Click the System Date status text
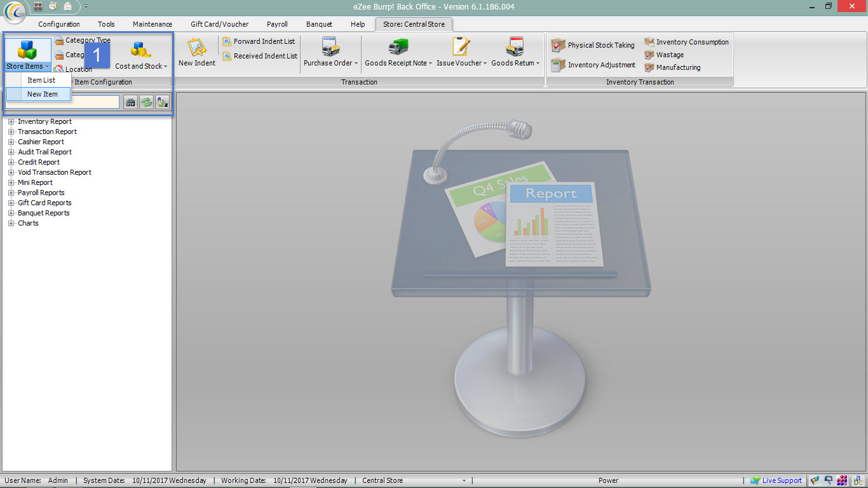 click(144, 480)
